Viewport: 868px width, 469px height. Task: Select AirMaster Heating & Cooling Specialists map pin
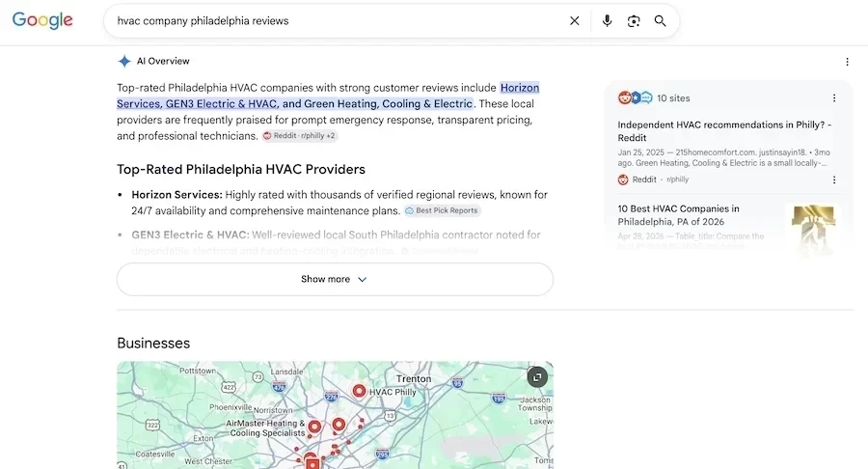click(315, 427)
